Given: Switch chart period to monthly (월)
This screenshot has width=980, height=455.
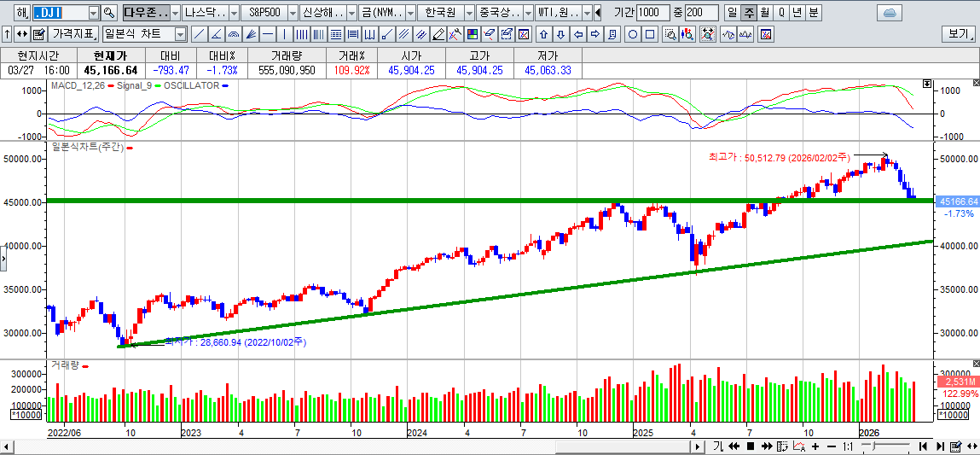Looking at the screenshot, I should [764, 13].
